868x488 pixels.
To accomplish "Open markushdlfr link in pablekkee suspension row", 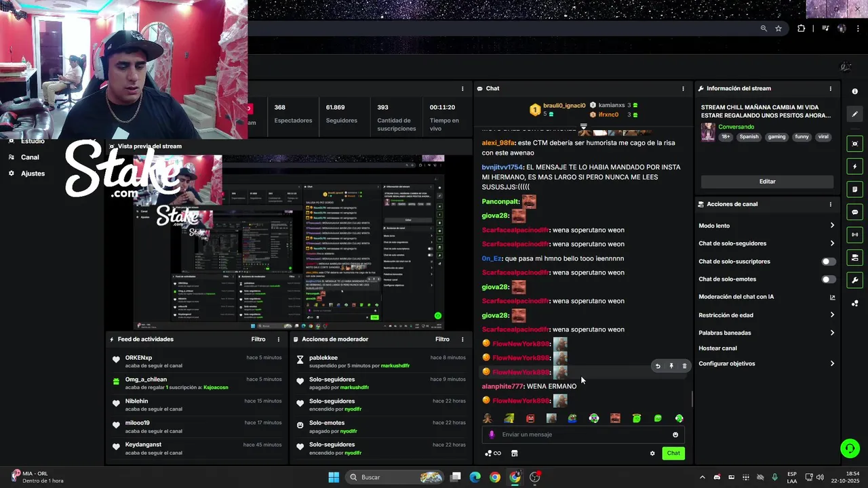I will pyautogui.click(x=395, y=366).
